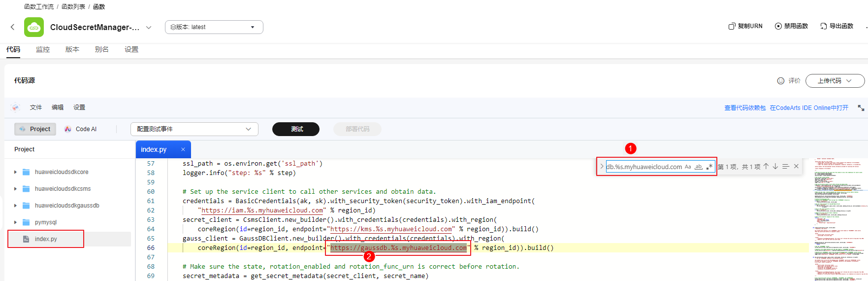Switch to the 监控 tab
868x281 pixels.
[43, 49]
